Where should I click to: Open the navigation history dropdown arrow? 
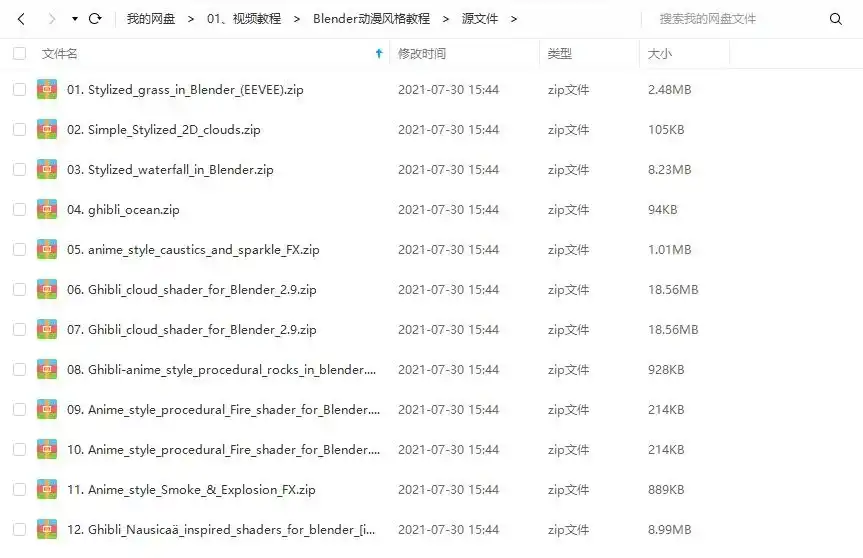point(75,19)
